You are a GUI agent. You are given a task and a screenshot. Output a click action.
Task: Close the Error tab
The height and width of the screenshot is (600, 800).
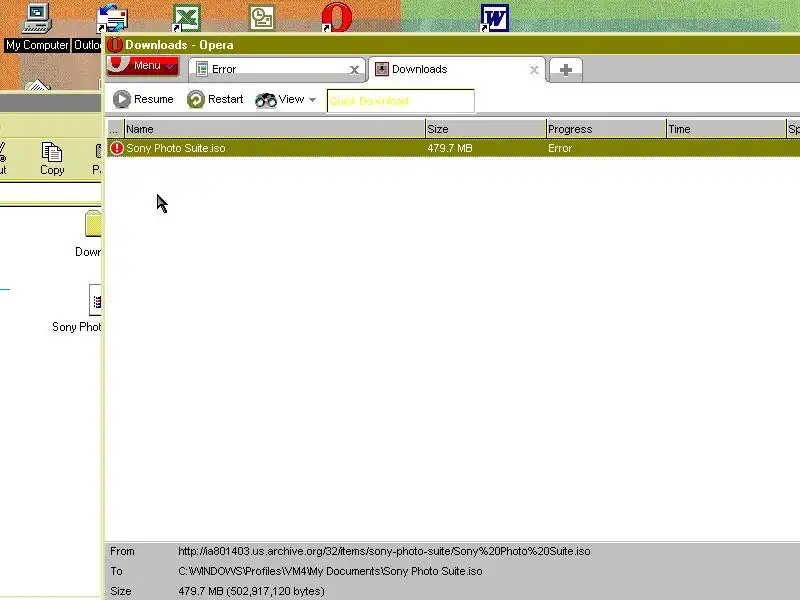[x=354, y=70]
